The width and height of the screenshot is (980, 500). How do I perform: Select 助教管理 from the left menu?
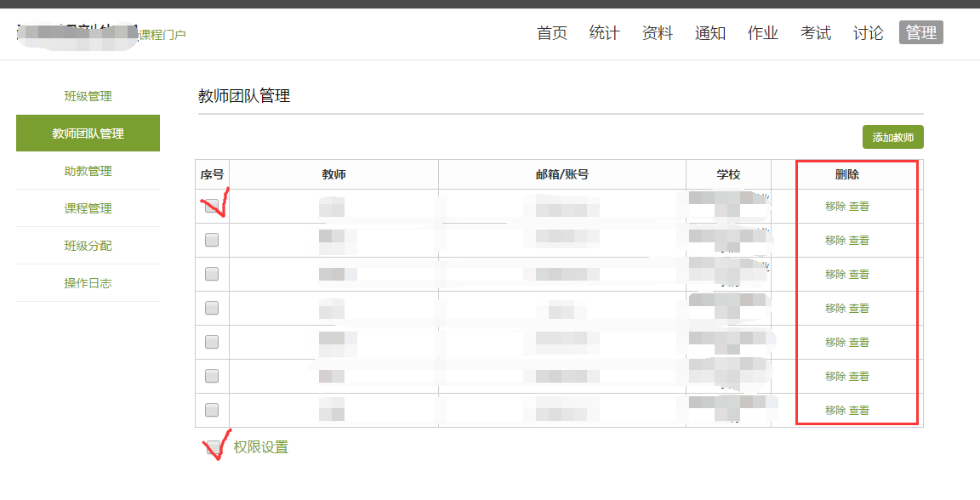coord(88,171)
